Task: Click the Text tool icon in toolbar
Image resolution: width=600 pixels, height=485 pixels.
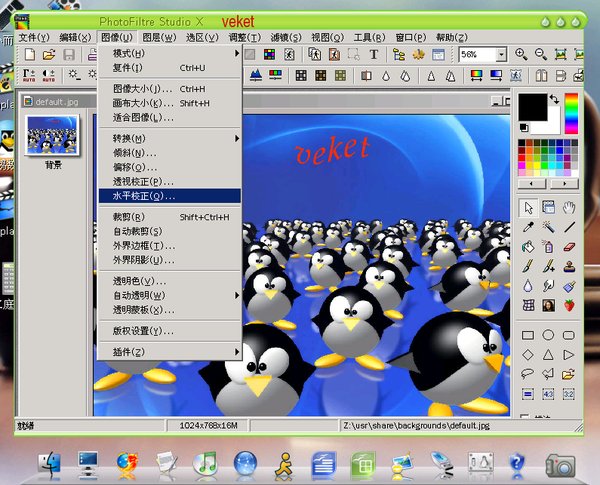Action: [x=374, y=54]
